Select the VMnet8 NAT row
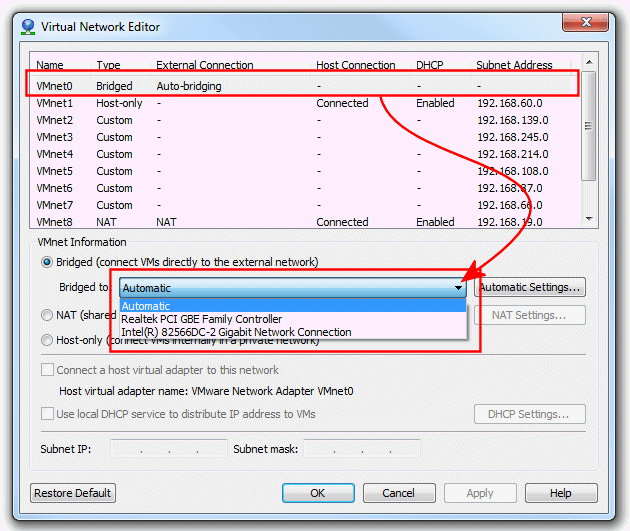The image size is (630, 531). [x=304, y=222]
